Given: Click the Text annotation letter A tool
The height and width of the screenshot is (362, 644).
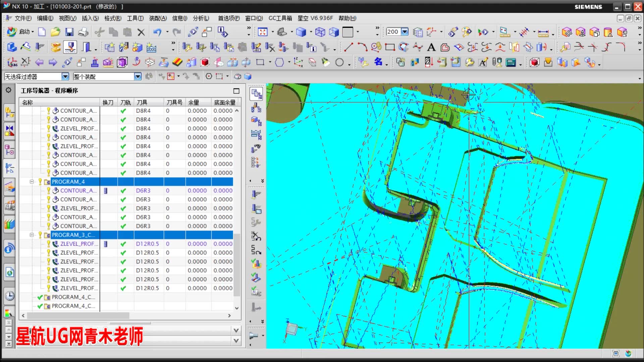Looking at the screenshot, I should coord(431,47).
